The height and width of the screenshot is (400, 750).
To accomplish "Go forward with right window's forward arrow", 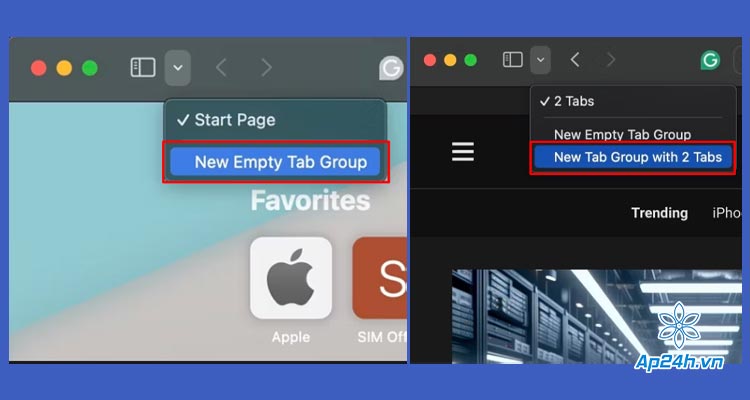I will tap(611, 60).
